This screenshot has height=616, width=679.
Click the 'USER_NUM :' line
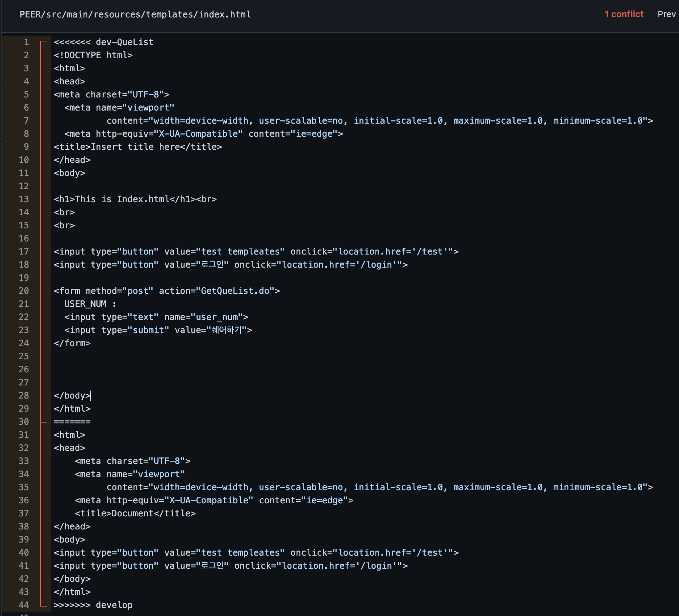[90, 304]
